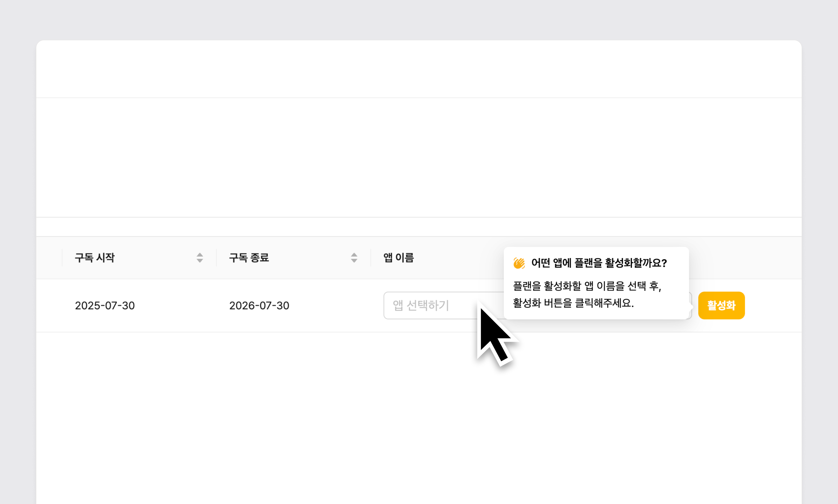The height and width of the screenshot is (504, 838).
Task: Click divider between 구독 종료 and 앱 이름 headers
Action: (371, 258)
